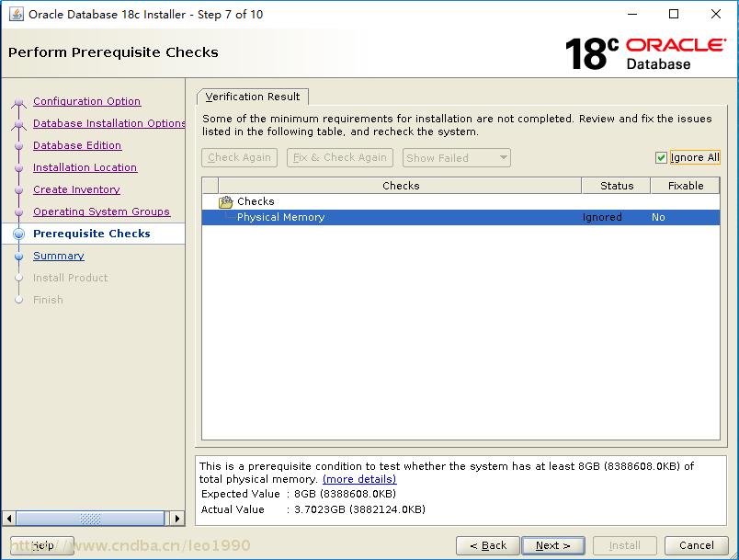Click the Summary step bullet icon
This screenshot has width=739, height=560.
coord(19,256)
